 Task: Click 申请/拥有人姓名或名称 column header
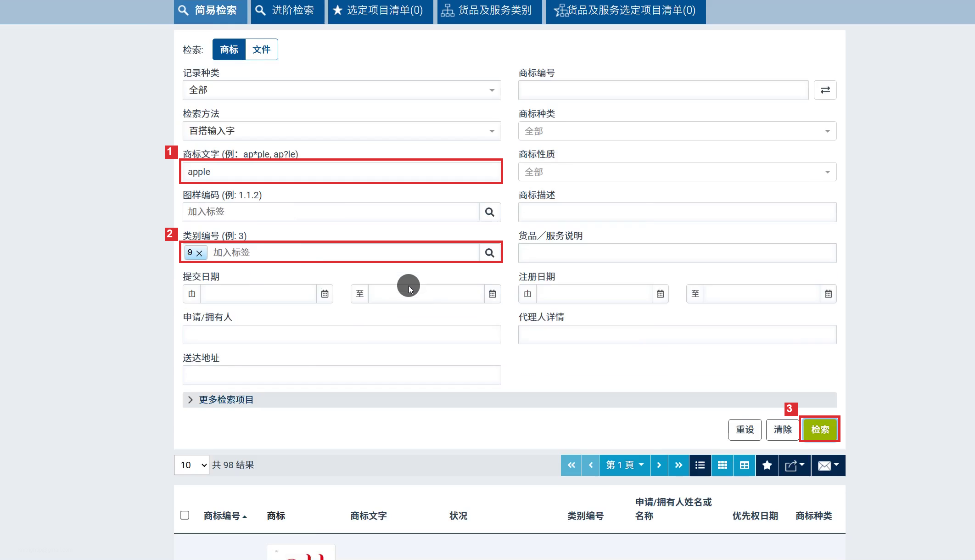[x=673, y=509]
